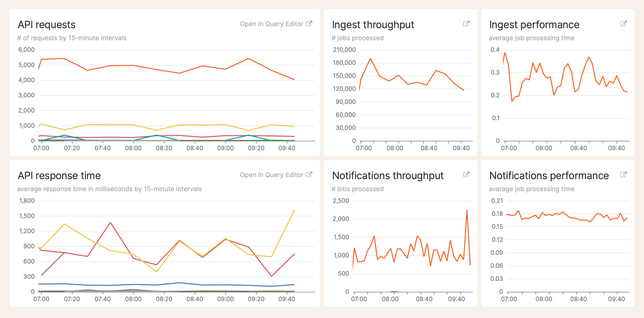Open API response time in Query Editor
Viewport: 644px width, 318px height.
[271, 175]
